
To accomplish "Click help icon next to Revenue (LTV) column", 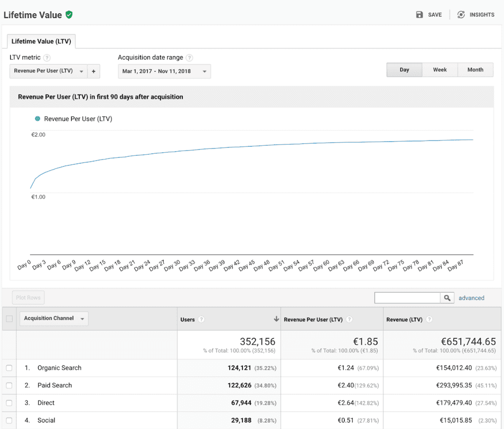I will (x=429, y=320).
